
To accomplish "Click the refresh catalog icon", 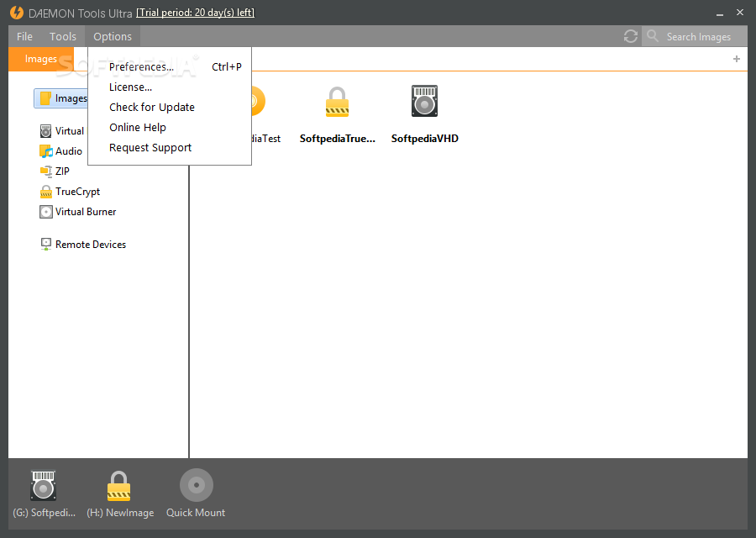I will point(631,36).
